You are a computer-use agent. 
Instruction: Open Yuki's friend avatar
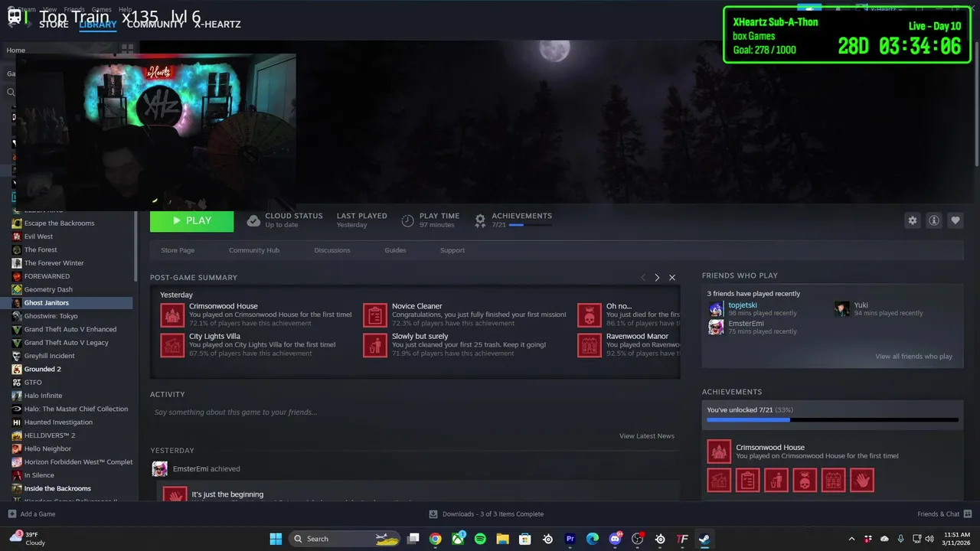(841, 309)
